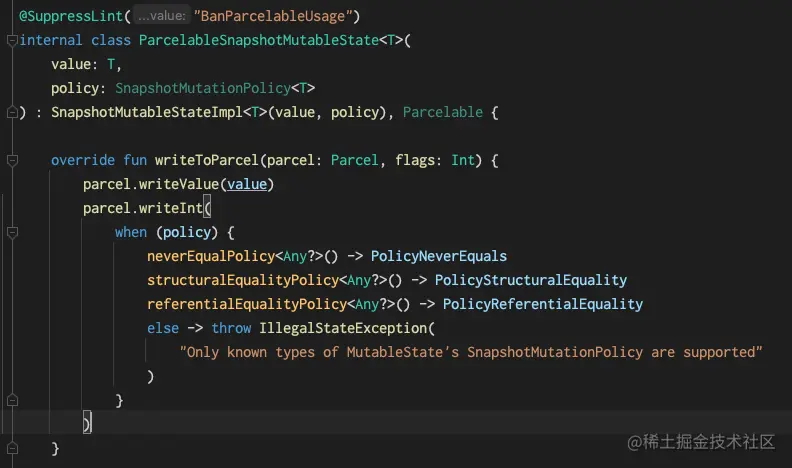792x468 pixels.
Task: Click the IllegalStateException class name
Action: 343,328
